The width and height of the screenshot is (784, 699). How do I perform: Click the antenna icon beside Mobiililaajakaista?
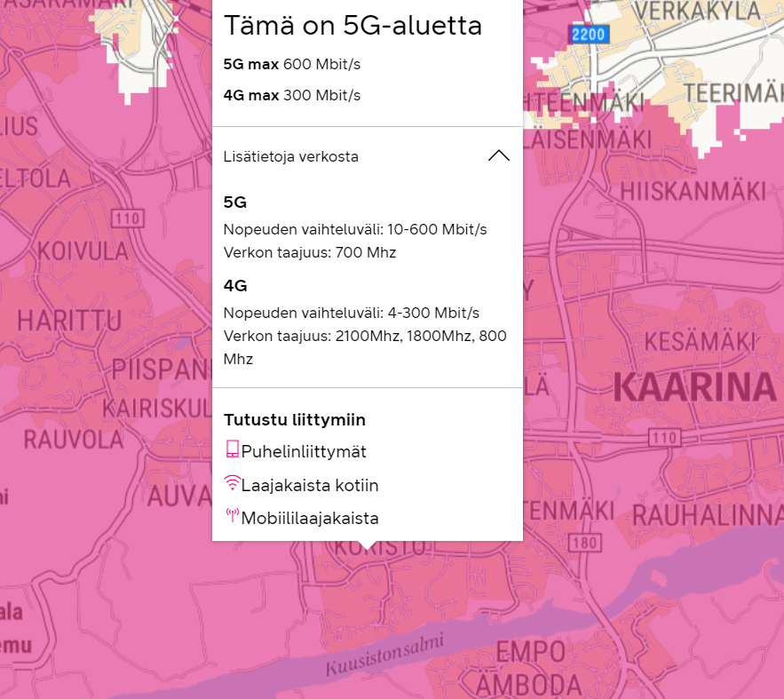(233, 516)
